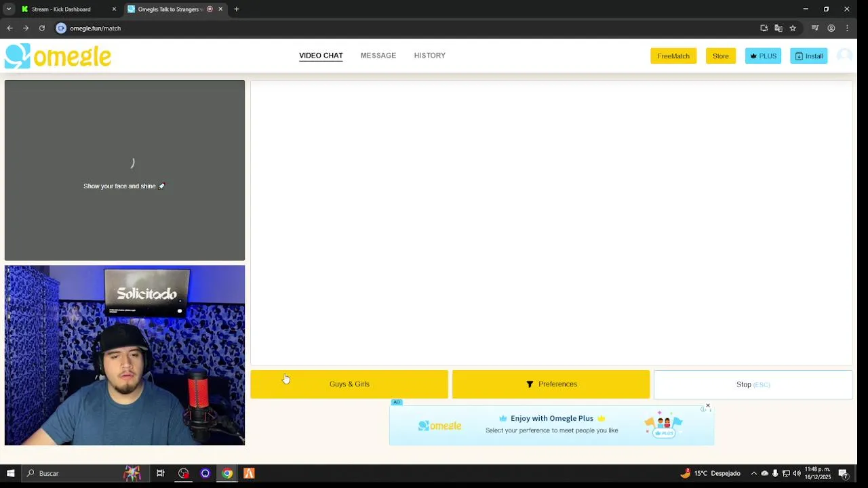The height and width of the screenshot is (488, 868).
Task: Click the omegle.fun/match address bar
Action: point(407,28)
